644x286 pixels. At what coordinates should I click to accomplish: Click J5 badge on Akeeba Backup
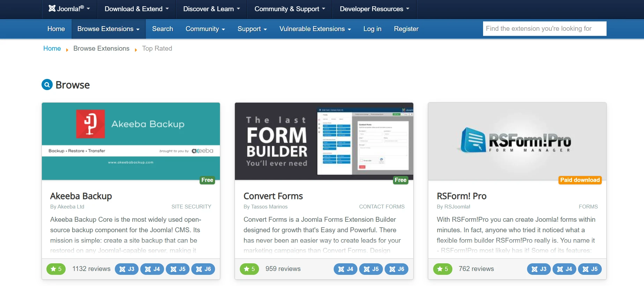click(x=178, y=269)
